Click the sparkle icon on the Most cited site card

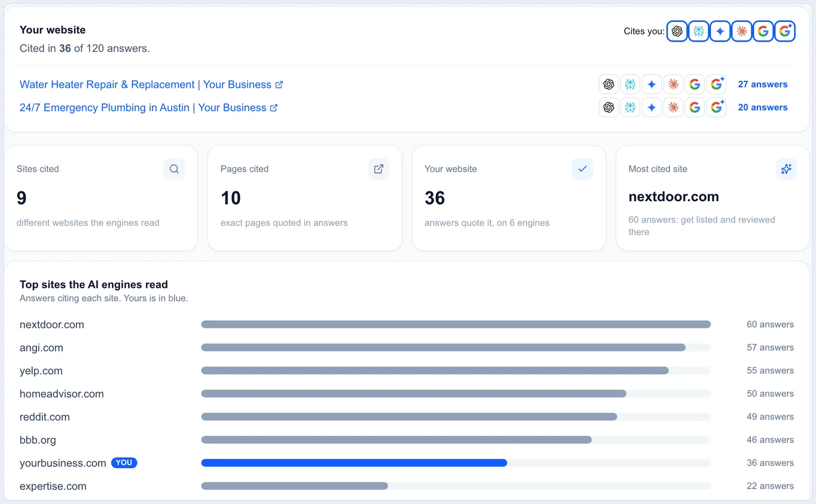pyautogui.click(x=787, y=169)
